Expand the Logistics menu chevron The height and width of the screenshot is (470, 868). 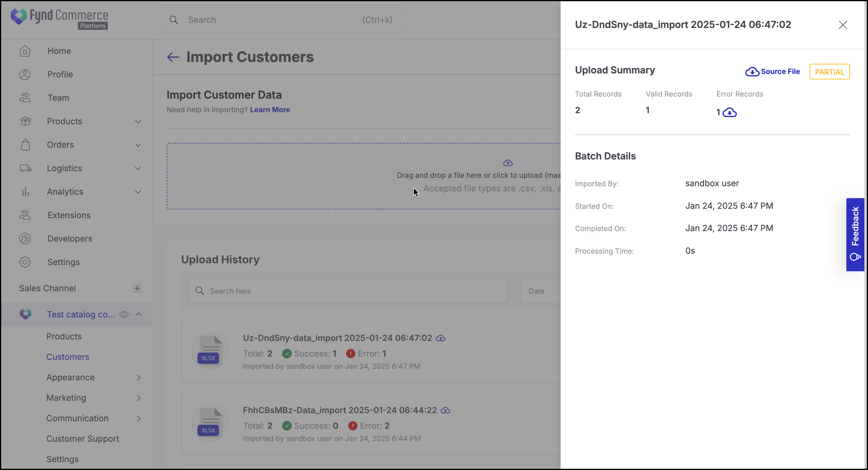[138, 168]
